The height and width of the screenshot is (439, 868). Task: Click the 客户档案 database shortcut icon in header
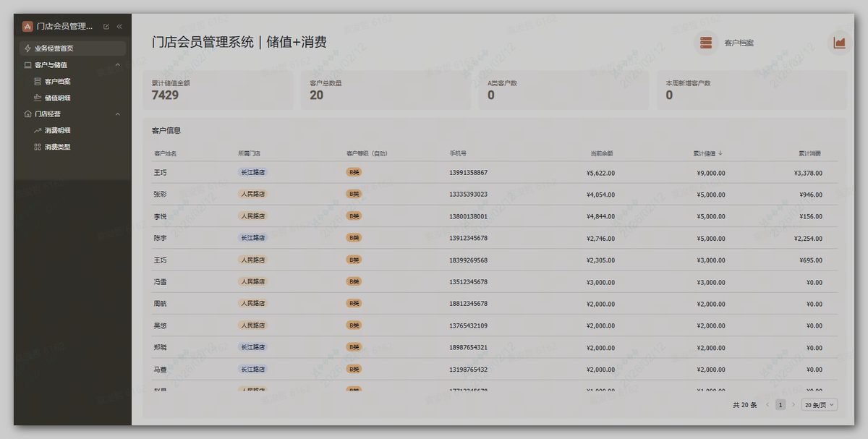click(706, 43)
